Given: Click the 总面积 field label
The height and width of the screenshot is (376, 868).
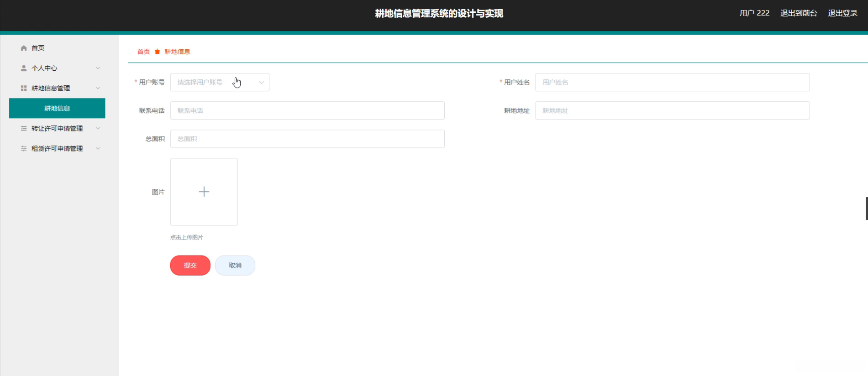Looking at the screenshot, I should [155, 139].
